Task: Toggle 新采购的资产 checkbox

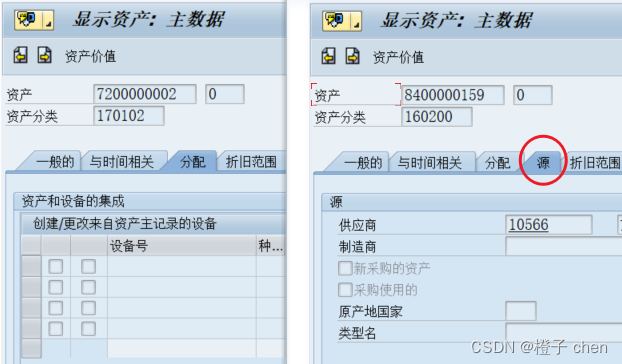Action: point(345,268)
